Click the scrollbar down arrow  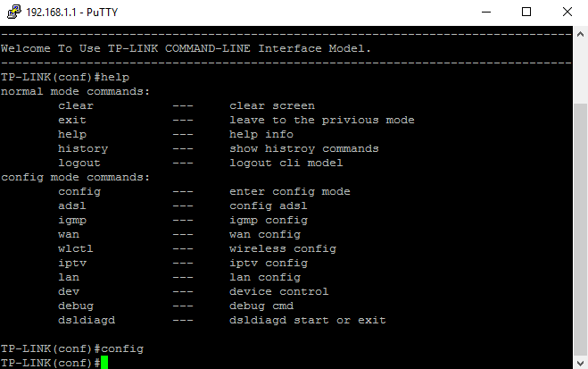[580, 363]
